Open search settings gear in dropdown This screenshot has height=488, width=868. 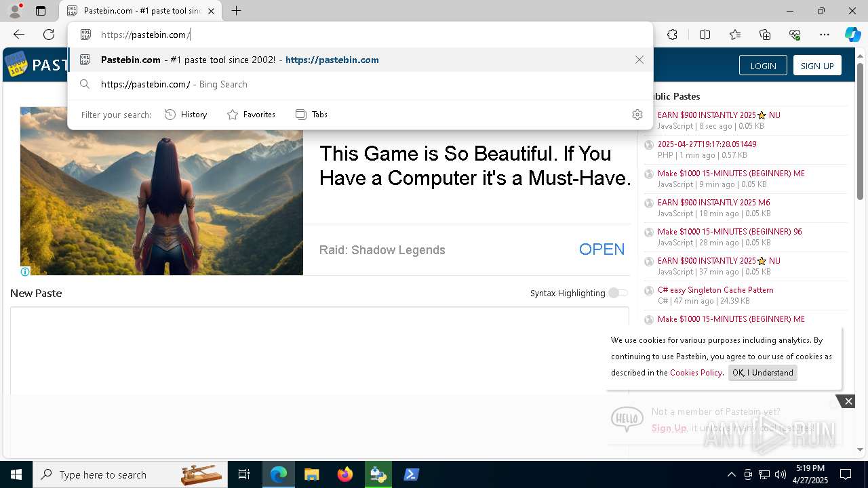(x=637, y=115)
